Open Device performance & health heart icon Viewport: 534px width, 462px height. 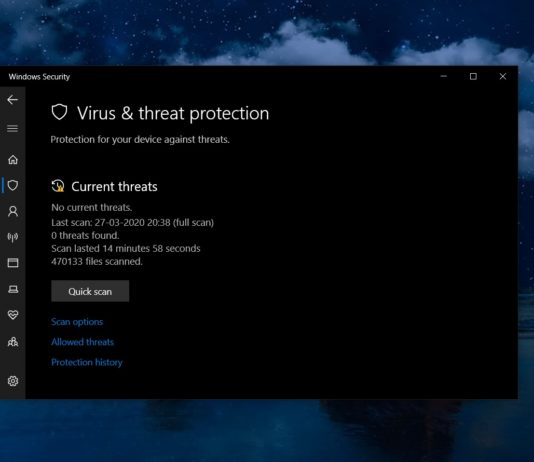(x=13, y=315)
